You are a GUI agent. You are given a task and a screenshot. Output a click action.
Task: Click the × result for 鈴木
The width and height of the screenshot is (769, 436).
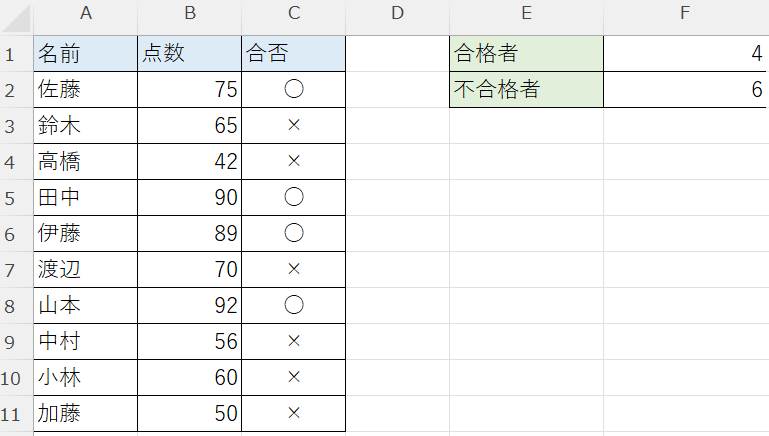294,126
